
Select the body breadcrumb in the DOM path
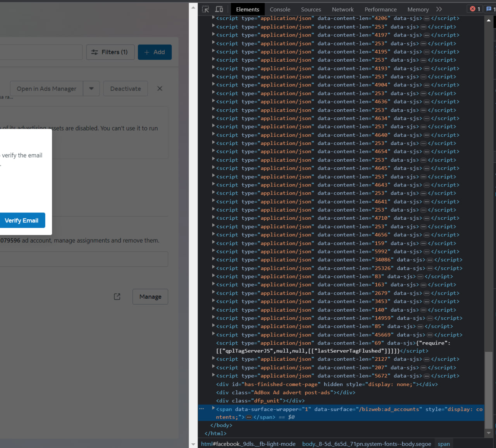[x=367, y=444]
